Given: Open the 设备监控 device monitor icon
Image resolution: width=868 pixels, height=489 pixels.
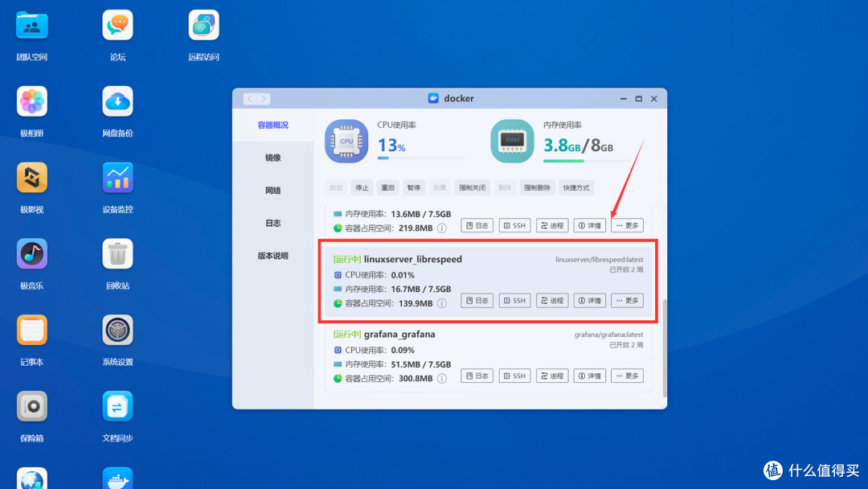Looking at the screenshot, I should [117, 178].
